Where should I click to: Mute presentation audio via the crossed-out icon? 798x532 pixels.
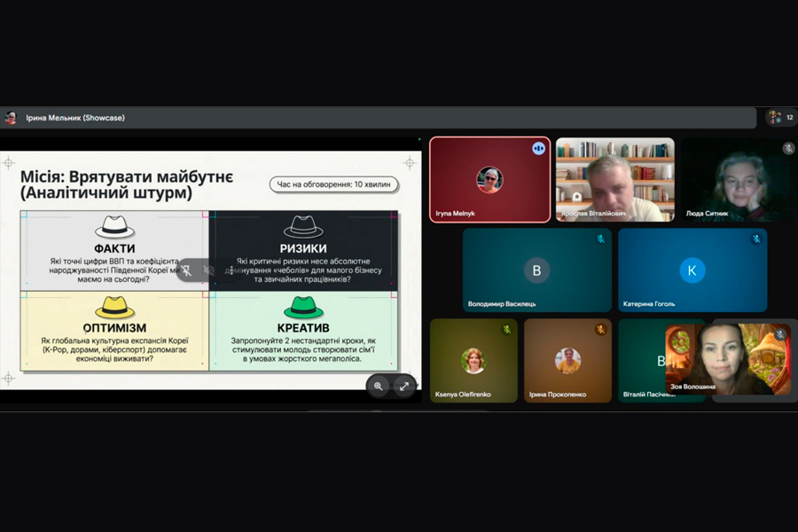[x=208, y=270]
